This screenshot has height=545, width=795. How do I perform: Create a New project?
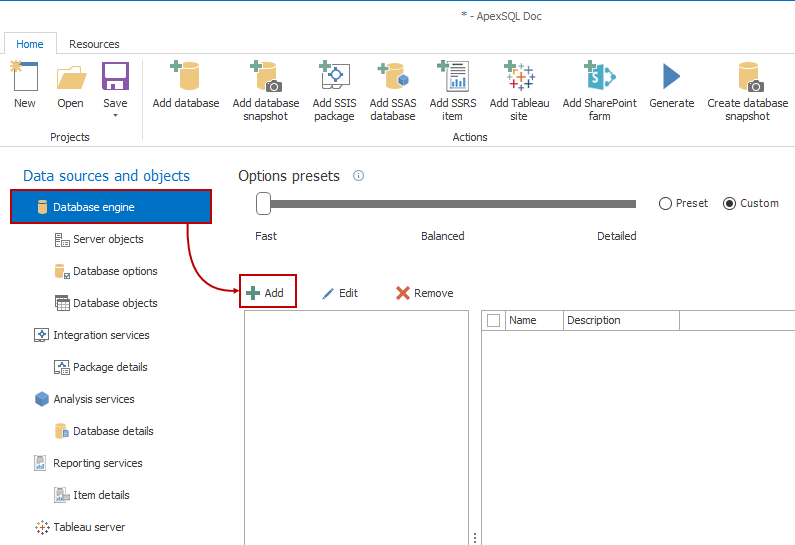click(x=24, y=85)
